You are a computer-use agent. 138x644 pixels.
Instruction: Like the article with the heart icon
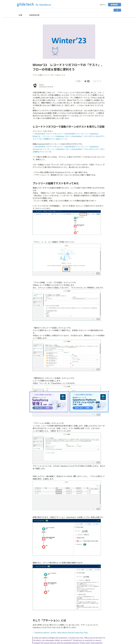[x=98, y=81]
